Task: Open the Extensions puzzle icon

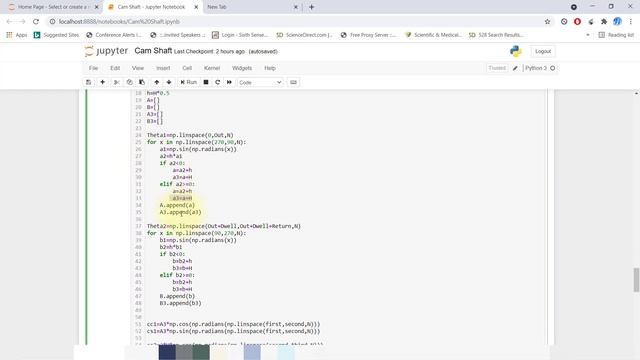Action: pyautogui.click(x=604, y=22)
